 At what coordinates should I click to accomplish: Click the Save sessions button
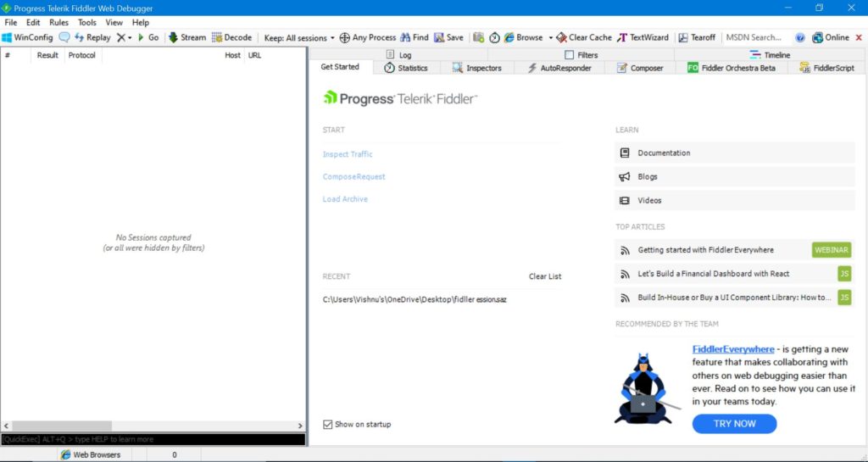(448, 37)
